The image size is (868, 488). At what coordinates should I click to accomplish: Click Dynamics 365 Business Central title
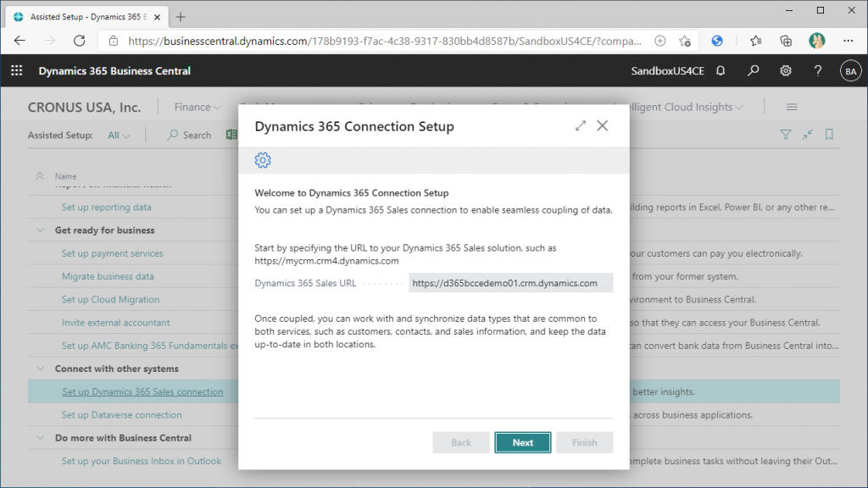pos(114,71)
